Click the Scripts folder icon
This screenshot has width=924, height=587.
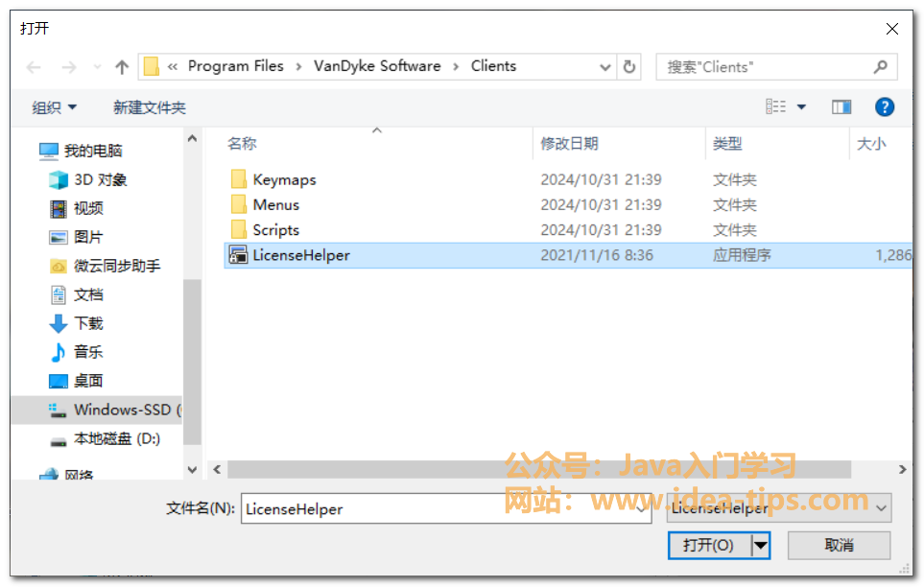(x=239, y=230)
